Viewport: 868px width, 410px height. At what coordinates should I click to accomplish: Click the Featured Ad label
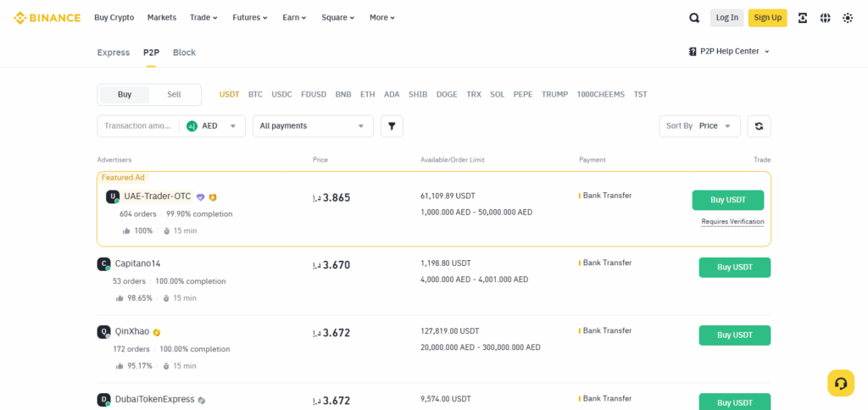point(123,178)
